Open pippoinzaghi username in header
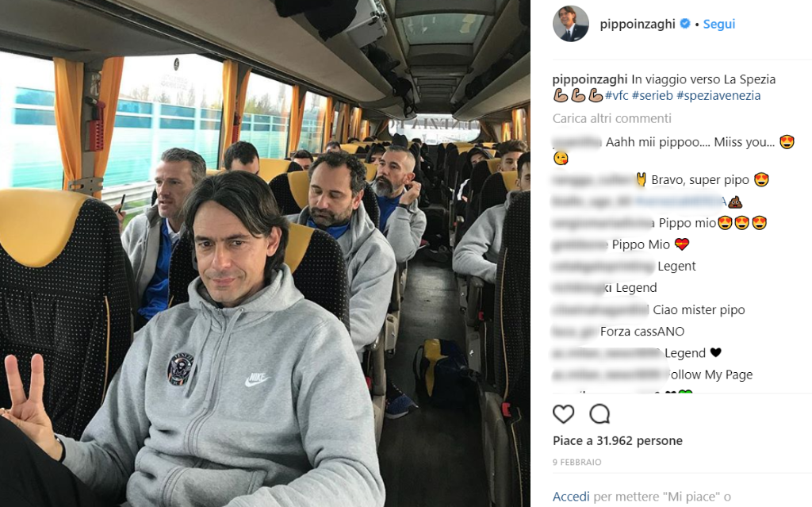The height and width of the screenshot is (507, 812). pos(638,24)
